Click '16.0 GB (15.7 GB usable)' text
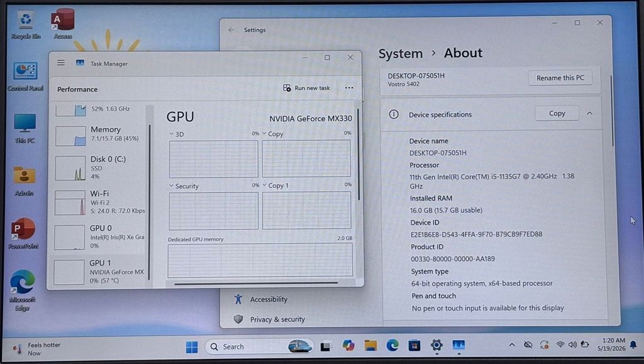 (x=446, y=210)
